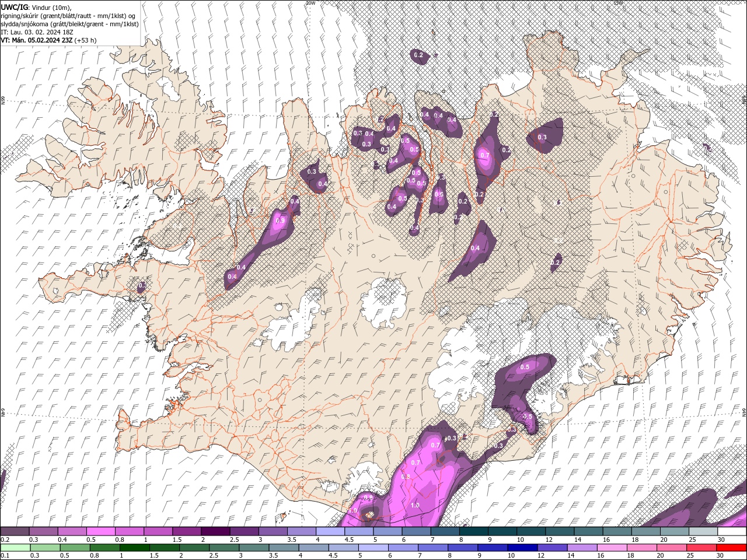Image resolution: width=747 pixels, height=560 pixels.
Task: Click the 'slydda/snjókoma' description line
Action: tap(69, 23)
